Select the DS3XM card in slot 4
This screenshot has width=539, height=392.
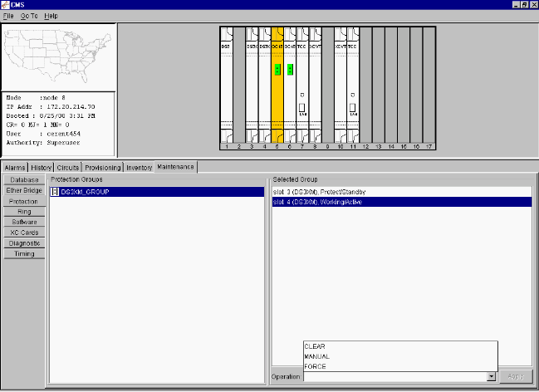pyautogui.click(x=265, y=85)
